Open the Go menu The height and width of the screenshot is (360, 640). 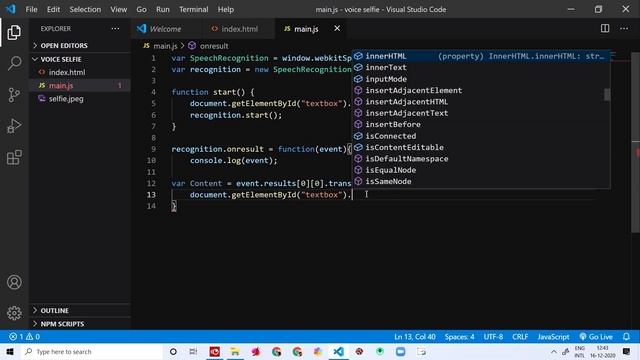pyautogui.click(x=141, y=9)
